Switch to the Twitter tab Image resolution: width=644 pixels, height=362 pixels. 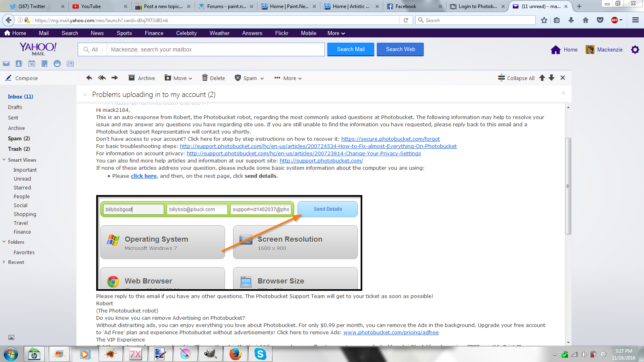(36, 6)
